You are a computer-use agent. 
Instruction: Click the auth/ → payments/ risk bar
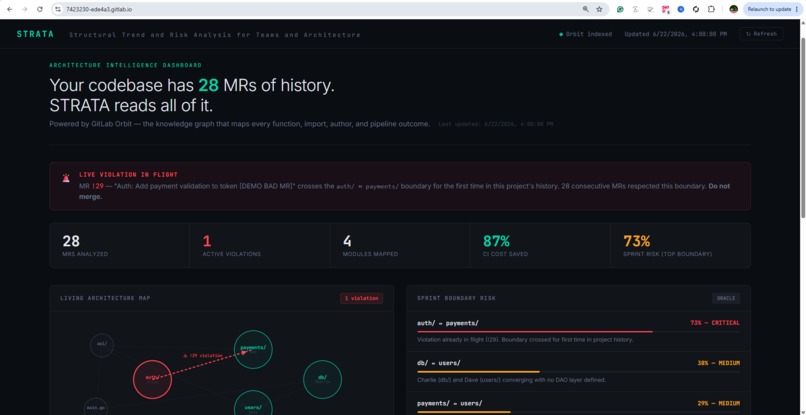point(578,332)
